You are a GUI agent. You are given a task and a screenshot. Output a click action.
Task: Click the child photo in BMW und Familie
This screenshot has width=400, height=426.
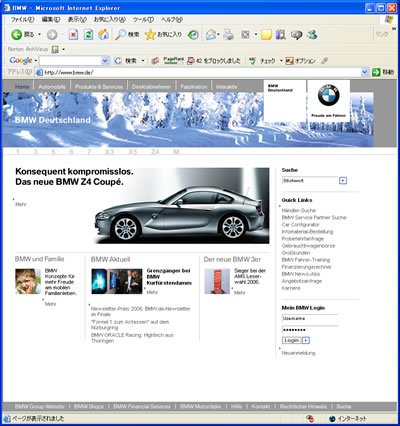click(x=28, y=281)
